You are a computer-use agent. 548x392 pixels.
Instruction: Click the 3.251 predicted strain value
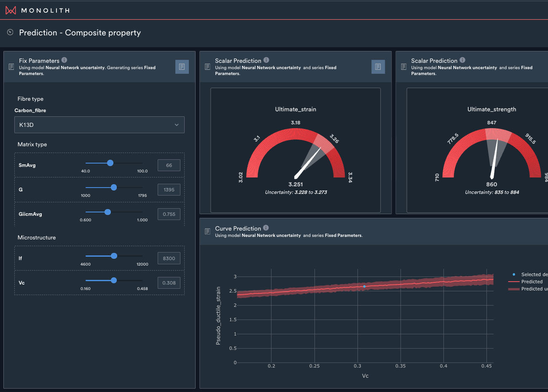295,184
